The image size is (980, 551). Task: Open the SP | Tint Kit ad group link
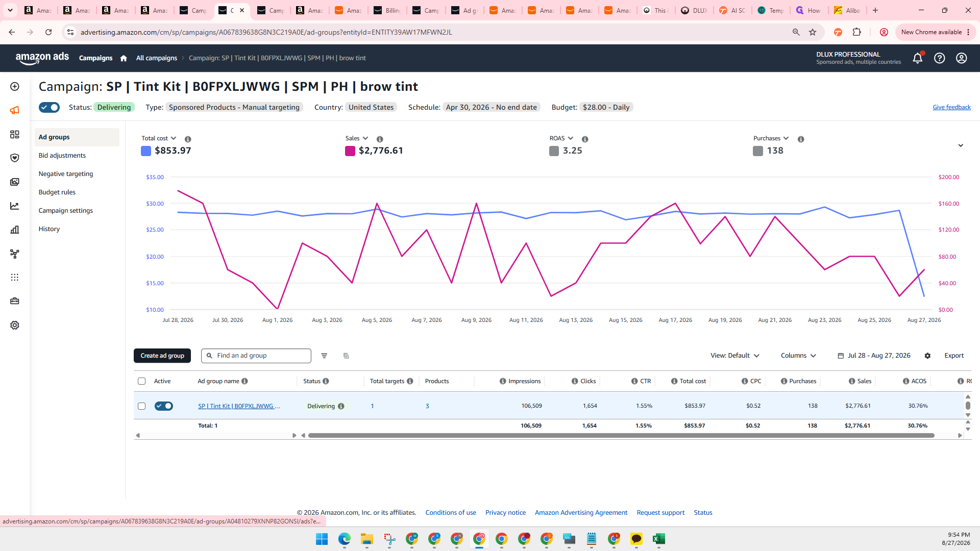tap(239, 406)
